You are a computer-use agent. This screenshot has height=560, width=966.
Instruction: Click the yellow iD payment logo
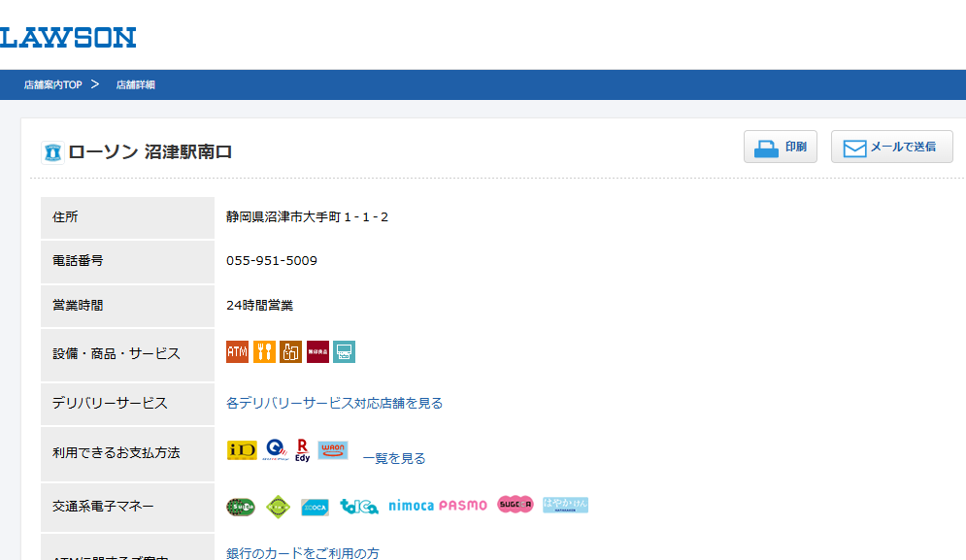(x=242, y=450)
